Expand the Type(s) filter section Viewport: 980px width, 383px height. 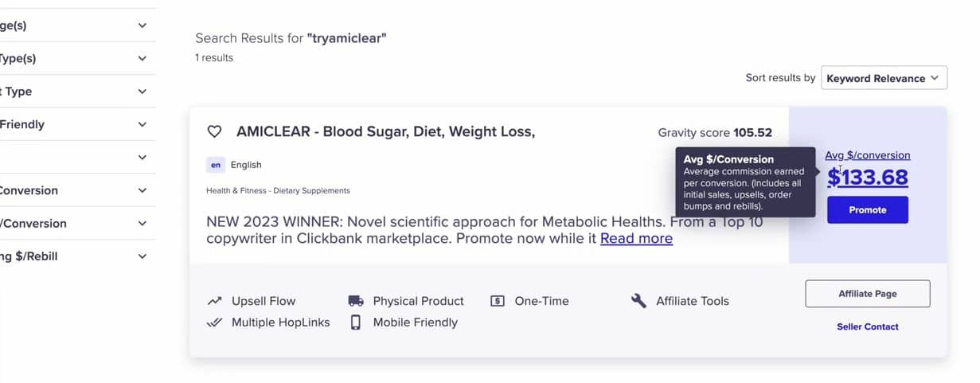(x=143, y=58)
